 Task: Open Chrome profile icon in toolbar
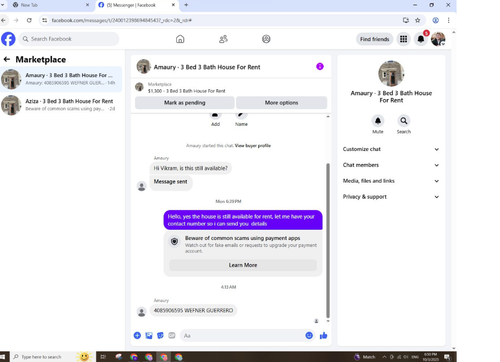pos(435,20)
